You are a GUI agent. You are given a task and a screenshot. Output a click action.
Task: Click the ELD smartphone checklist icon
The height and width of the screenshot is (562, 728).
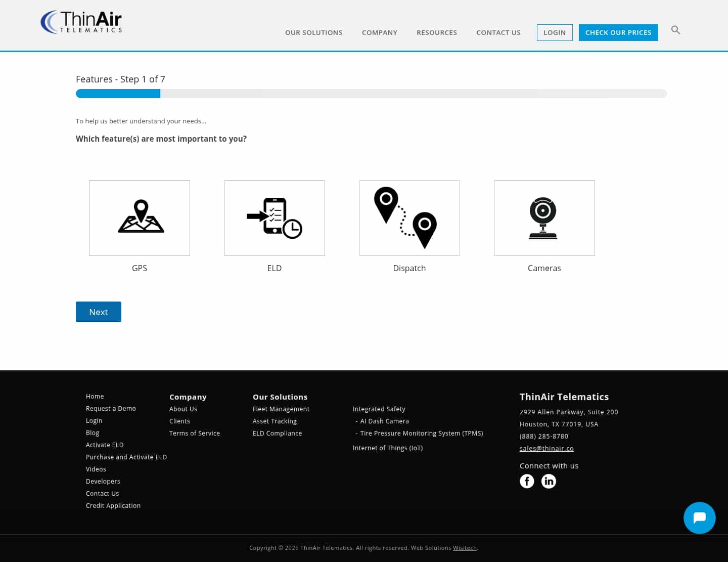tap(274, 218)
